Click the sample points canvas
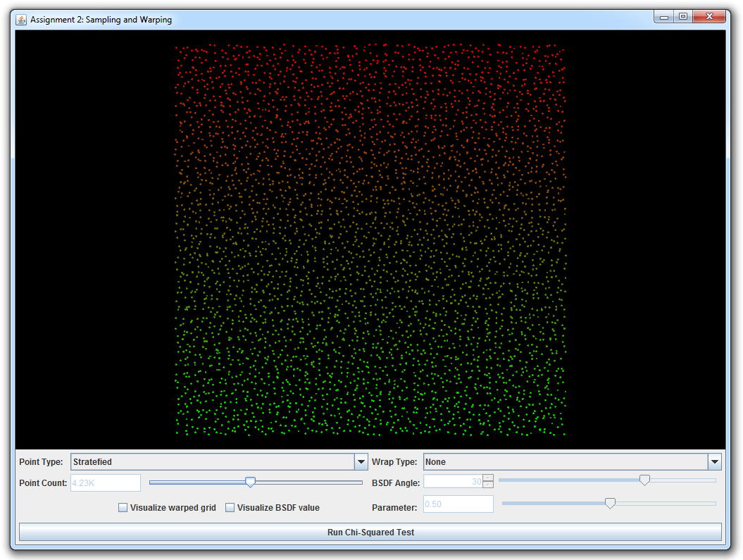This screenshot has width=743, height=560. point(370,239)
